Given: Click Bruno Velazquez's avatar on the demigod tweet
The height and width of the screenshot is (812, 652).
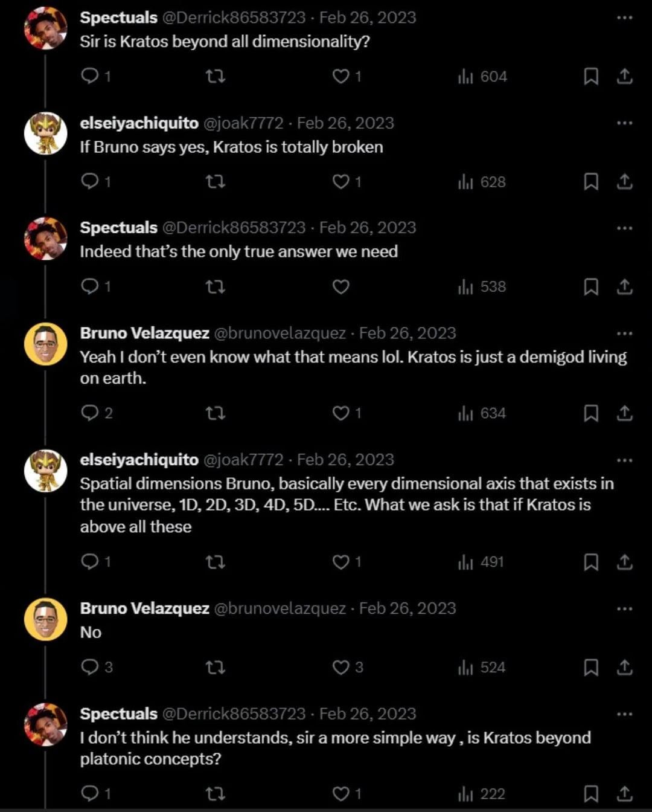Looking at the screenshot, I should click(x=45, y=344).
